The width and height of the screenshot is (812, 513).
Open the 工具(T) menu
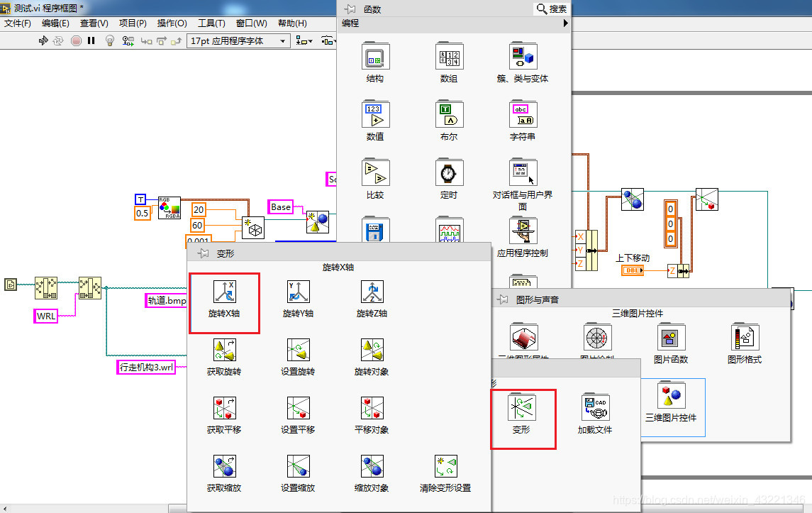click(x=211, y=23)
